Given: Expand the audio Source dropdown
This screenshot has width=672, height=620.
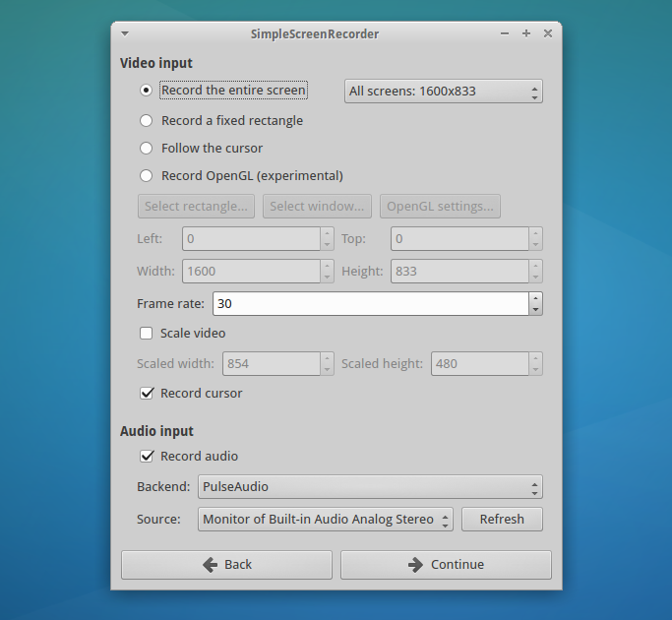Looking at the screenshot, I should (x=326, y=520).
